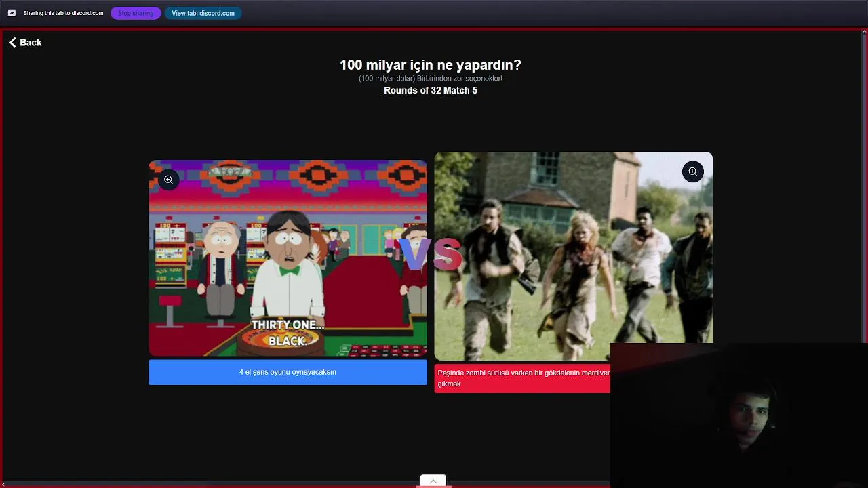The width and height of the screenshot is (868, 488).
Task: Click 'Sharing this tab to discord.com' text
Action: click(x=63, y=13)
